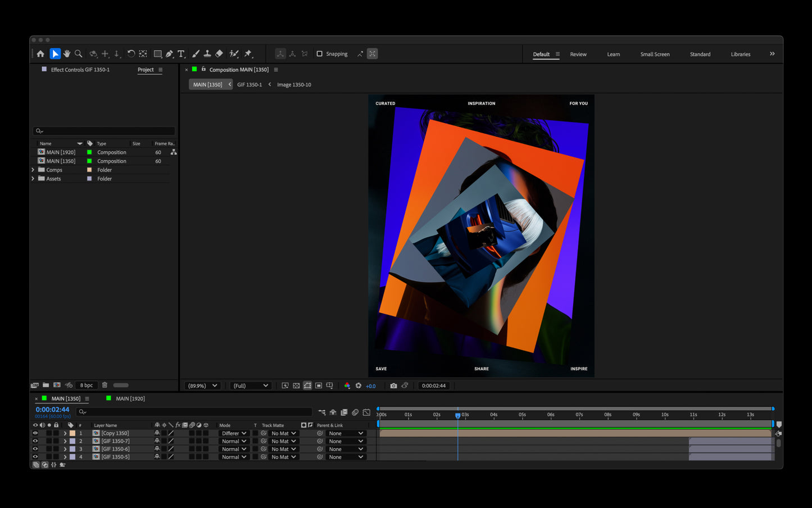This screenshot has width=812, height=508.
Task: Select the Pen tool
Action: click(169, 54)
